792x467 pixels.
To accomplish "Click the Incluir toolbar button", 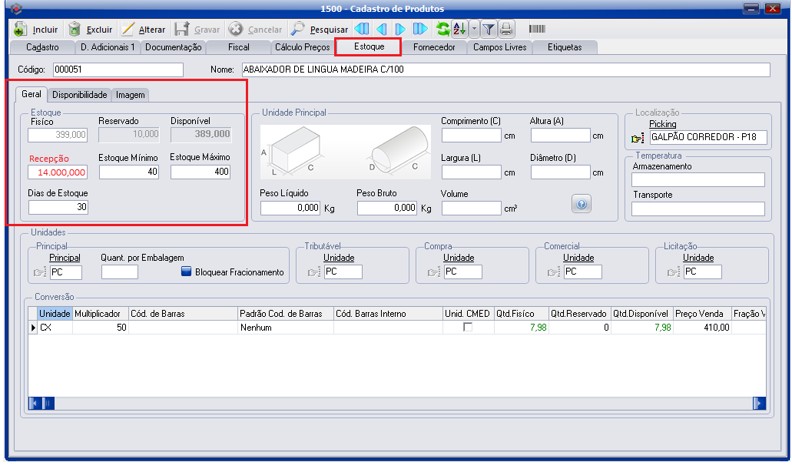I will click(36, 30).
